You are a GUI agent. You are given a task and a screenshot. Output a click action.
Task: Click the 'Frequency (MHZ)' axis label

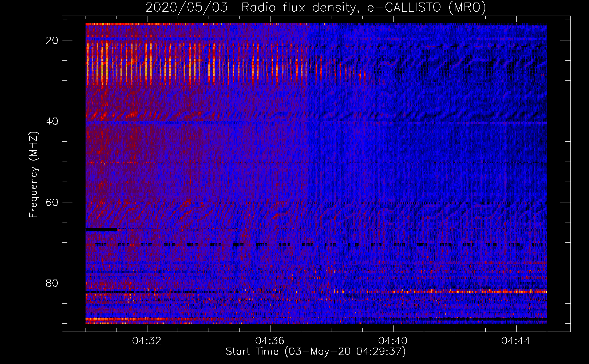point(33,175)
